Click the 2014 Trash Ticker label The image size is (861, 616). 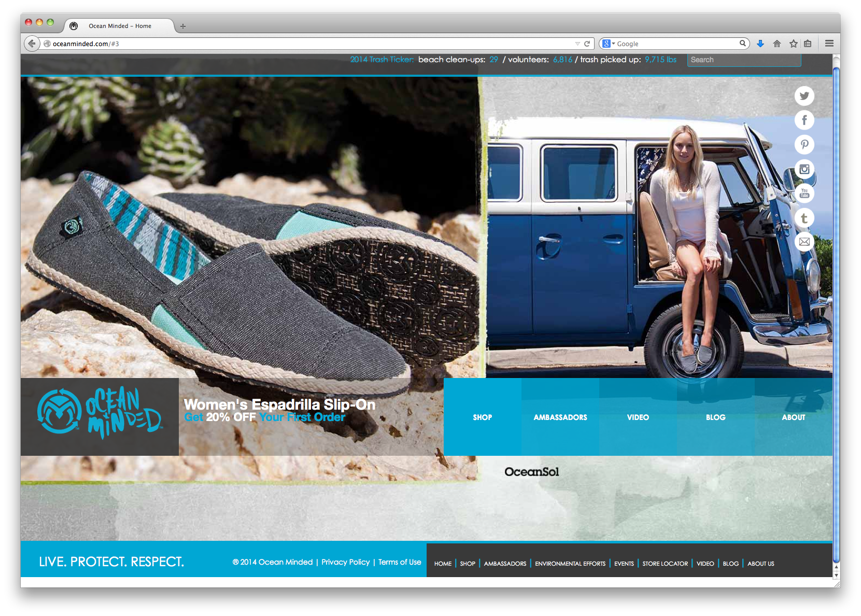pos(382,60)
